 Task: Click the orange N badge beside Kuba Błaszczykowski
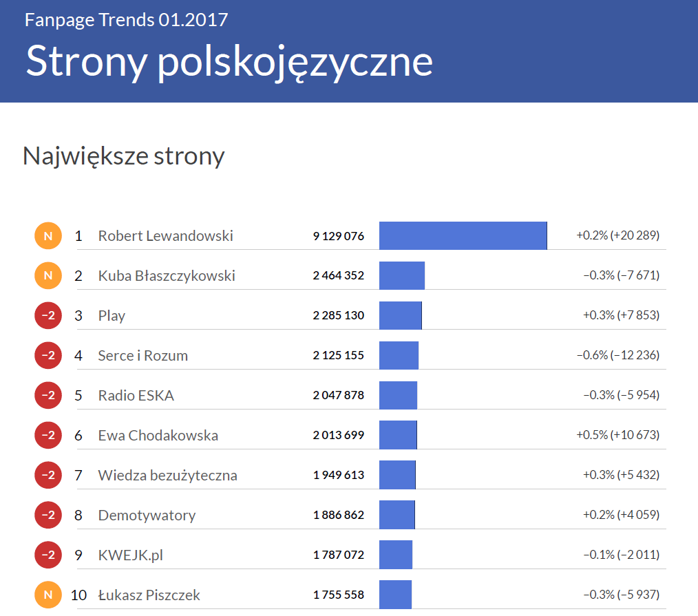47,276
